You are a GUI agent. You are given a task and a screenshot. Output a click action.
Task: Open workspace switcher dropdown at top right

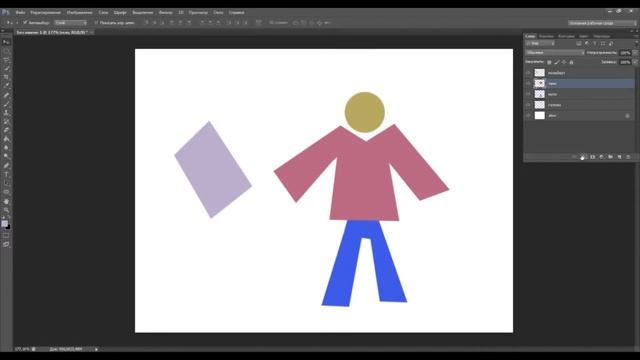pyautogui.click(x=602, y=23)
